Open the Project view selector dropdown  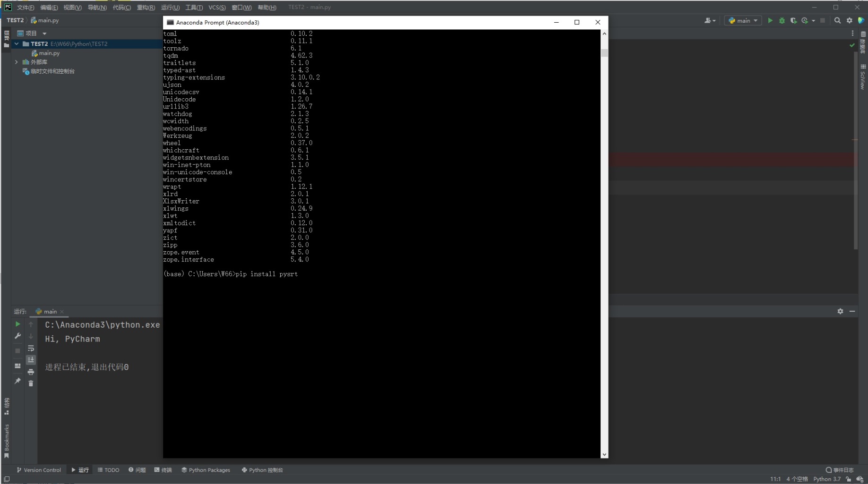(32, 33)
